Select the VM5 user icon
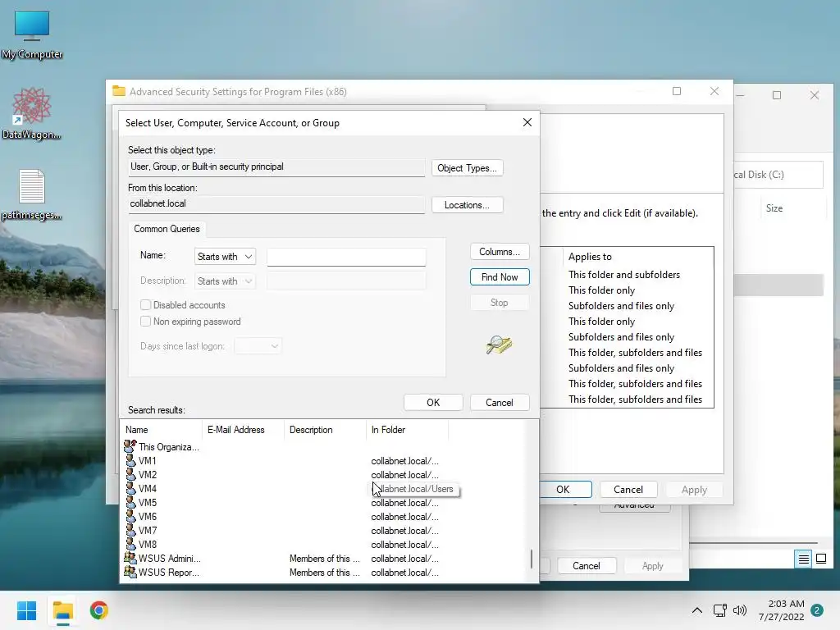840x630 pixels. [x=130, y=502]
